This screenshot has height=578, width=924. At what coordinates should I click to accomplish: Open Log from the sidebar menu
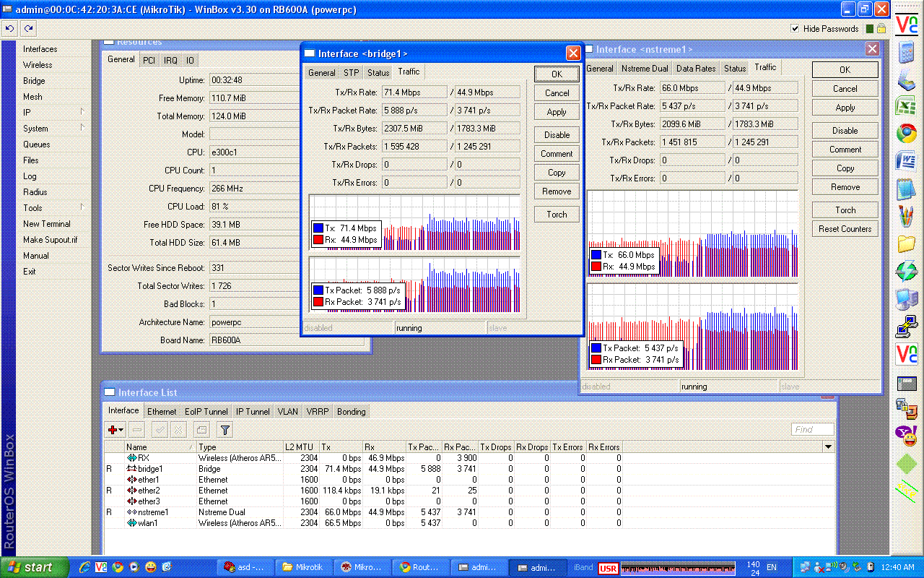pyautogui.click(x=54, y=176)
